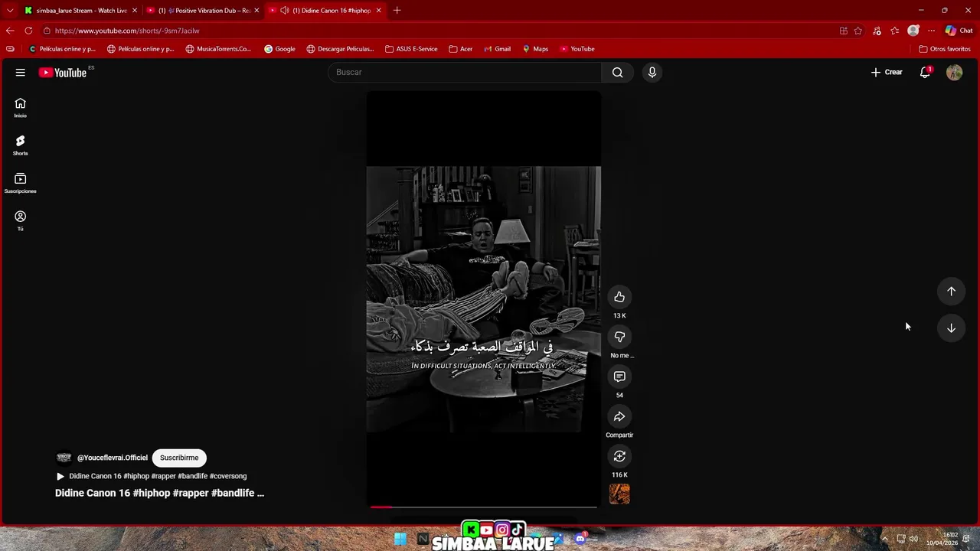
Task: Click the search magnifier button
Action: [x=617, y=72]
